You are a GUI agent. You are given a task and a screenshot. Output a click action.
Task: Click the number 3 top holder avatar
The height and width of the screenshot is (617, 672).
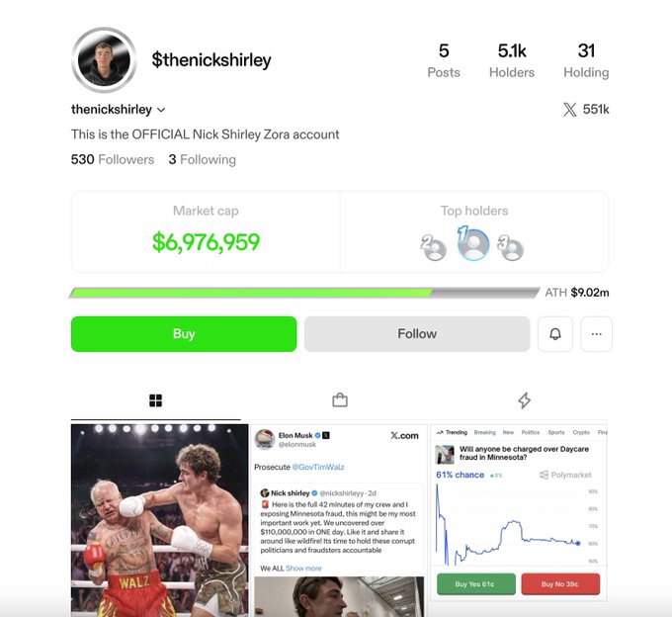click(x=511, y=248)
